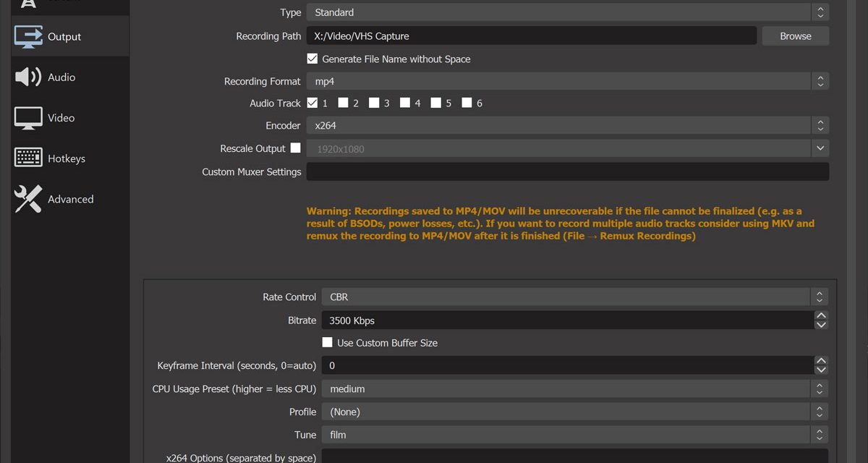Increase bitrate with the up arrow
This screenshot has height=463, width=868.
coord(820,316)
